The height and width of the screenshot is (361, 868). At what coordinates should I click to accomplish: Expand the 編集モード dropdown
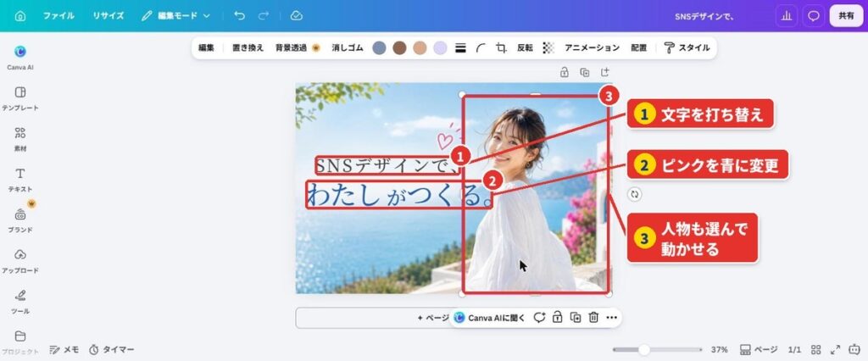click(176, 16)
